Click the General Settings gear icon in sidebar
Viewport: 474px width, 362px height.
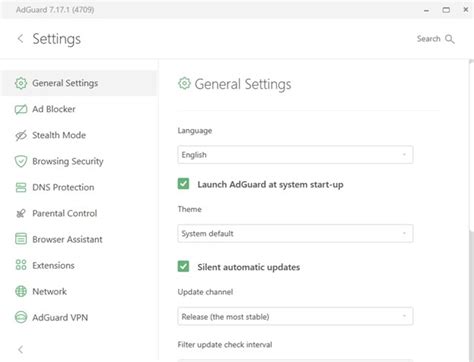click(x=21, y=83)
